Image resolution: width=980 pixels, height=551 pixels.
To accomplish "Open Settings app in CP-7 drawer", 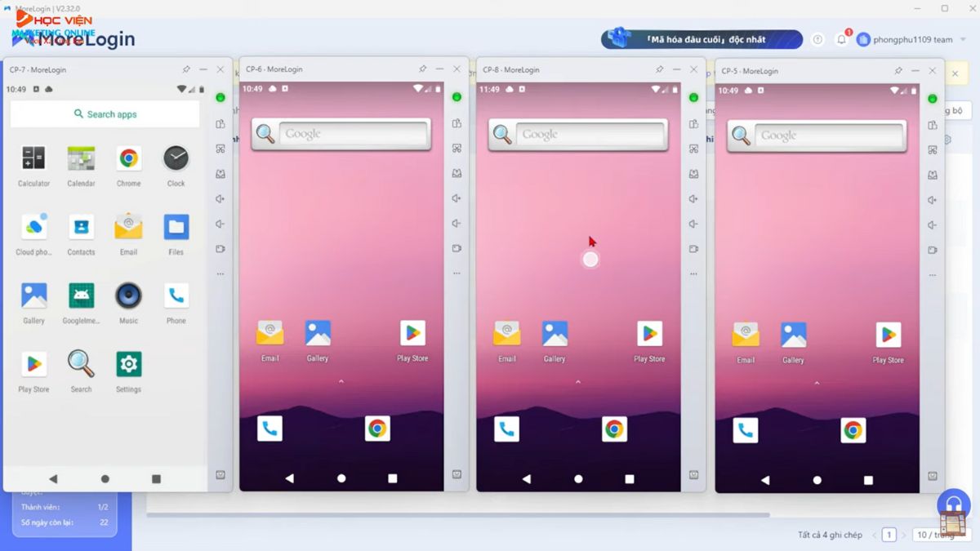I will pos(128,364).
